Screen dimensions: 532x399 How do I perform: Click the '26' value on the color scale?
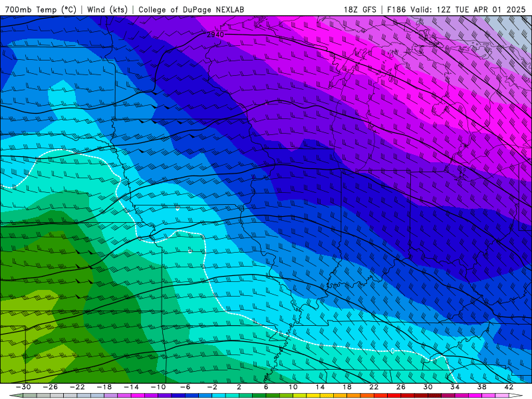pyautogui.click(x=401, y=387)
